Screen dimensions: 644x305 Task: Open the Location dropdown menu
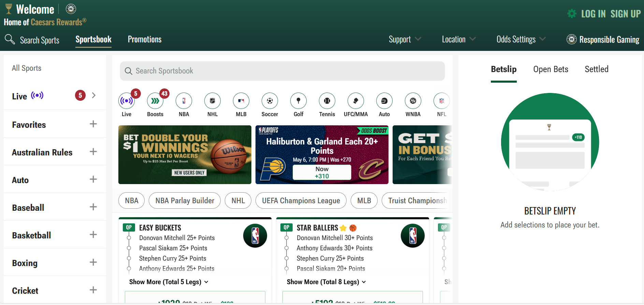459,39
